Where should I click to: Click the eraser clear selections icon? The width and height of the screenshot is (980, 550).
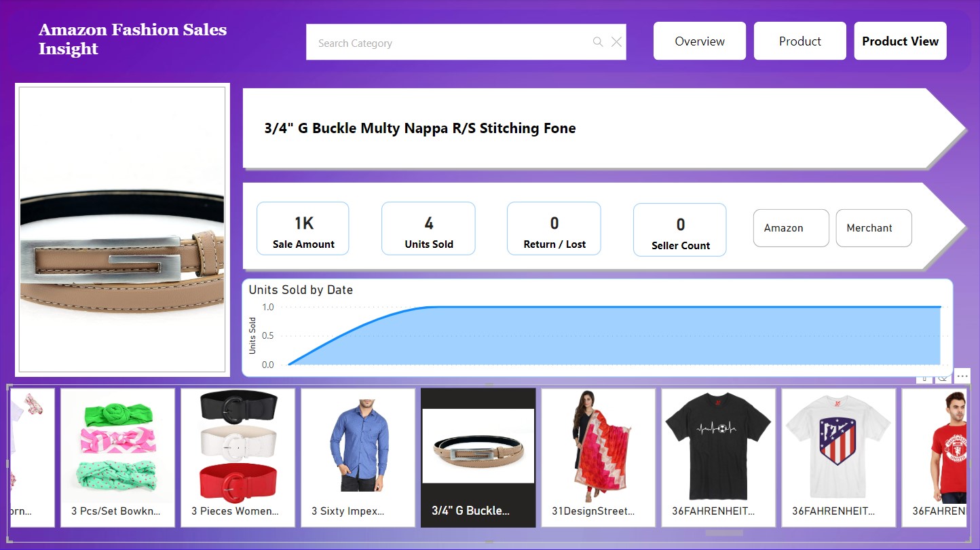943,378
